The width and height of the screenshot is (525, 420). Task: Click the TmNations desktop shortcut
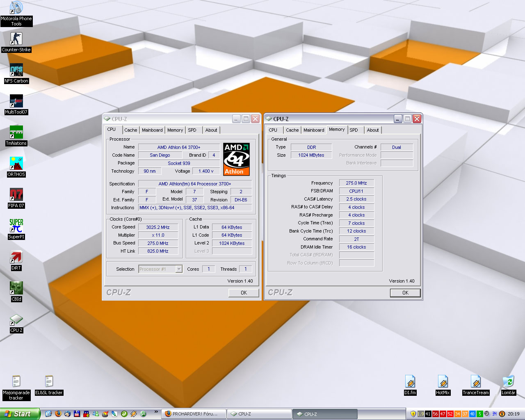16,136
